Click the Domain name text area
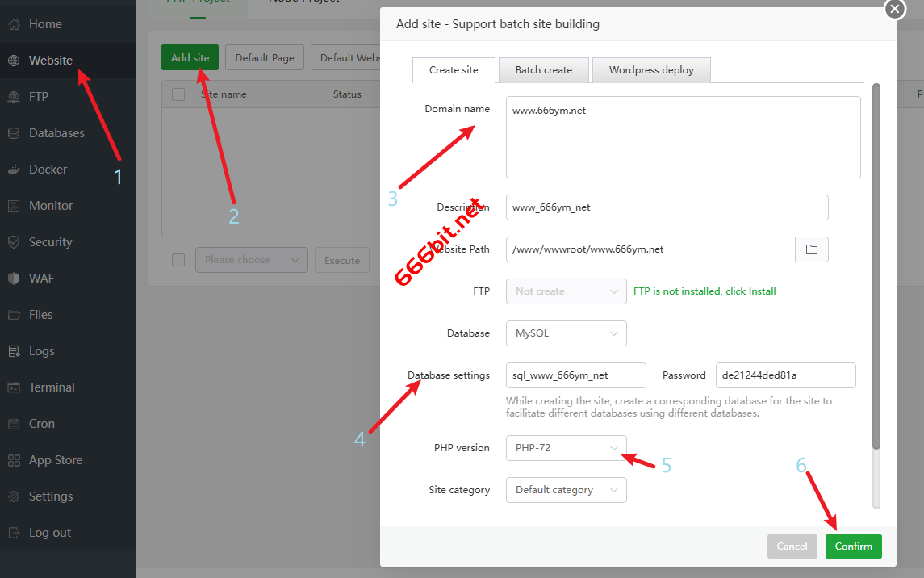 683,137
